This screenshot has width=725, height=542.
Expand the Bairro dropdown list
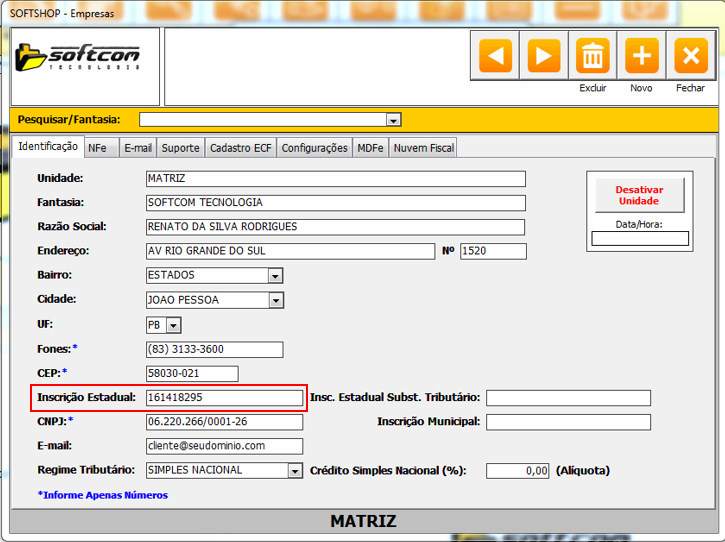[x=275, y=276]
